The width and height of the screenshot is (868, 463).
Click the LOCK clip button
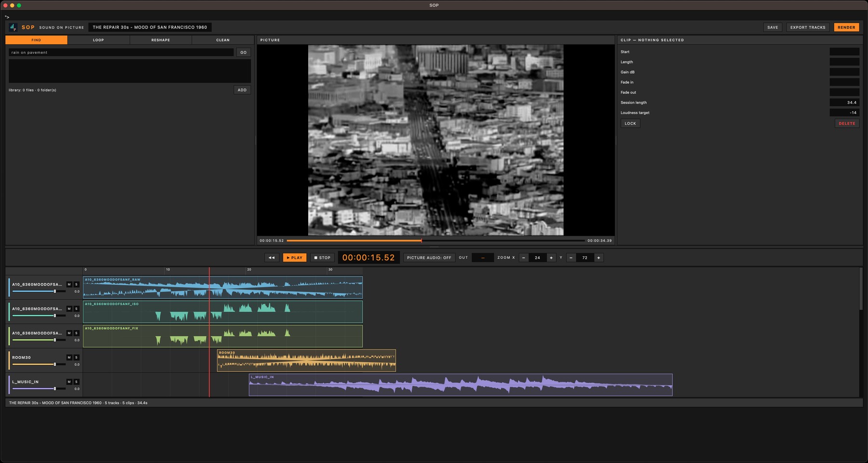[x=630, y=123]
